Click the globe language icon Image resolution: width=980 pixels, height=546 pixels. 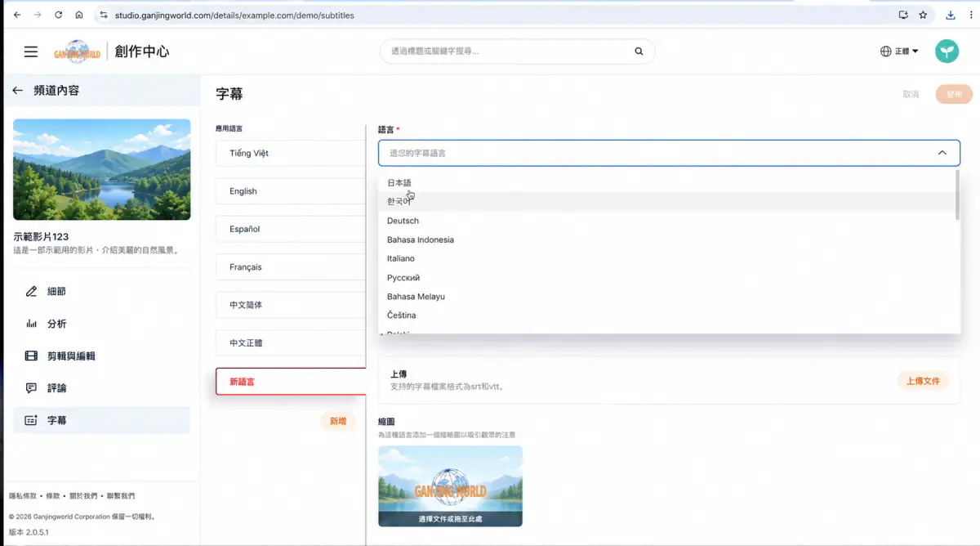886,51
